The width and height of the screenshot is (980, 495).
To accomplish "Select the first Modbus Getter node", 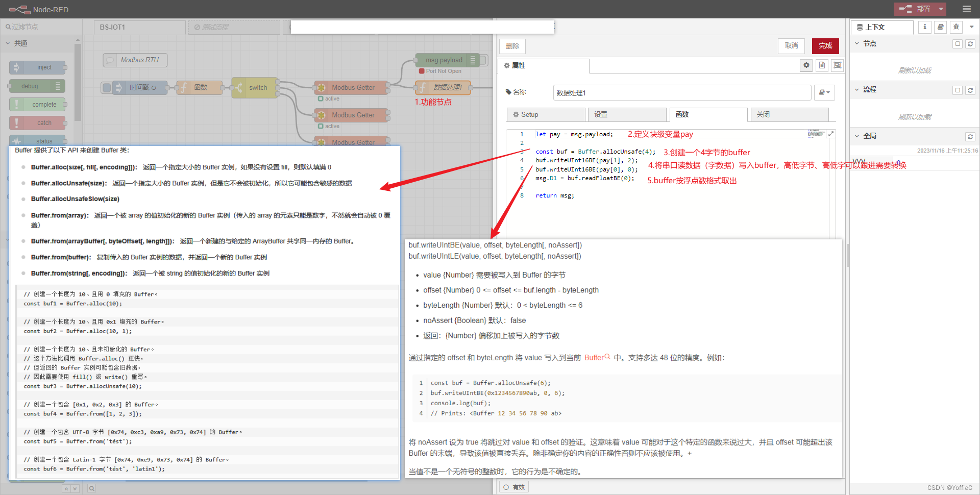I will click(351, 87).
